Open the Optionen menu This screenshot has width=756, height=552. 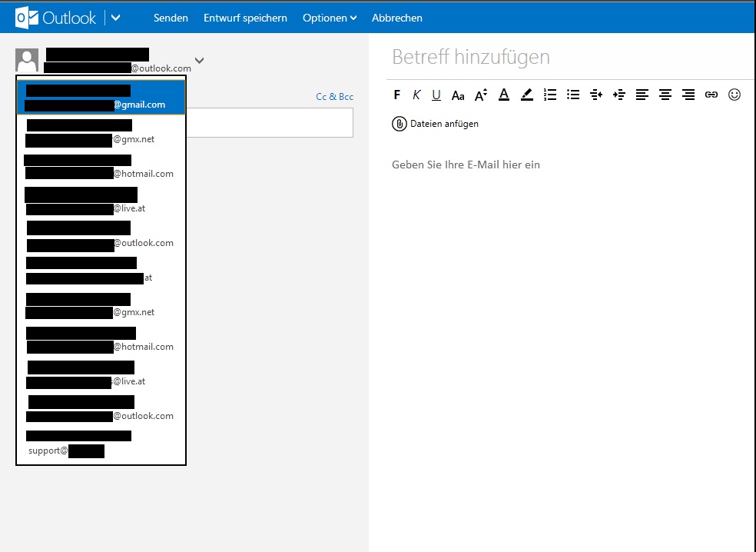click(330, 18)
